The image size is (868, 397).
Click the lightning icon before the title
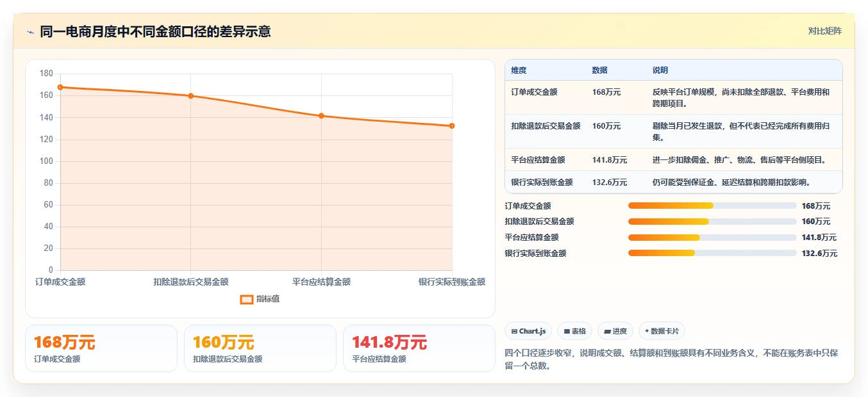pyautogui.click(x=31, y=32)
